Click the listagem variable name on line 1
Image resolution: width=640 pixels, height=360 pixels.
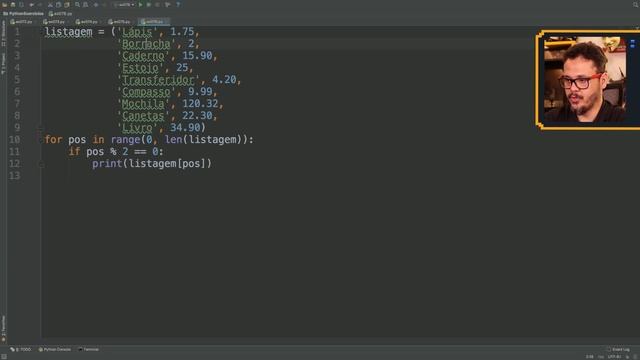(69, 32)
